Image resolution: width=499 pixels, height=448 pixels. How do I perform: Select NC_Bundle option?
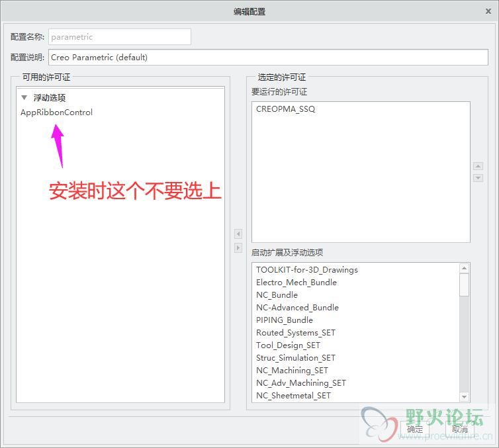pyautogui.click(x=277, y=295)
